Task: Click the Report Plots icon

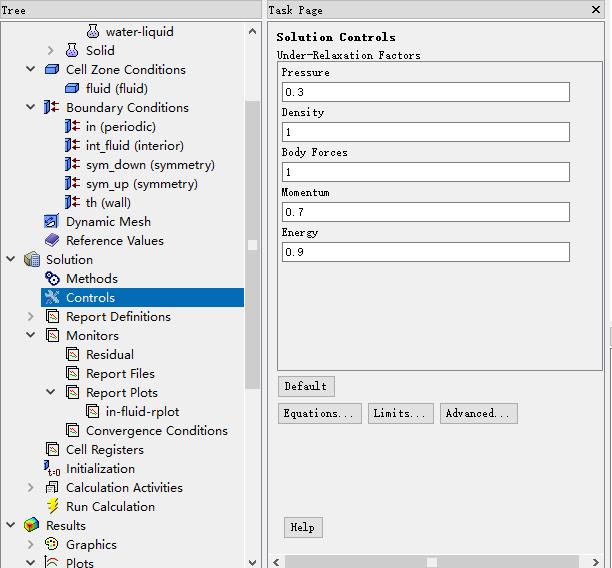Action: pos(73,392)
